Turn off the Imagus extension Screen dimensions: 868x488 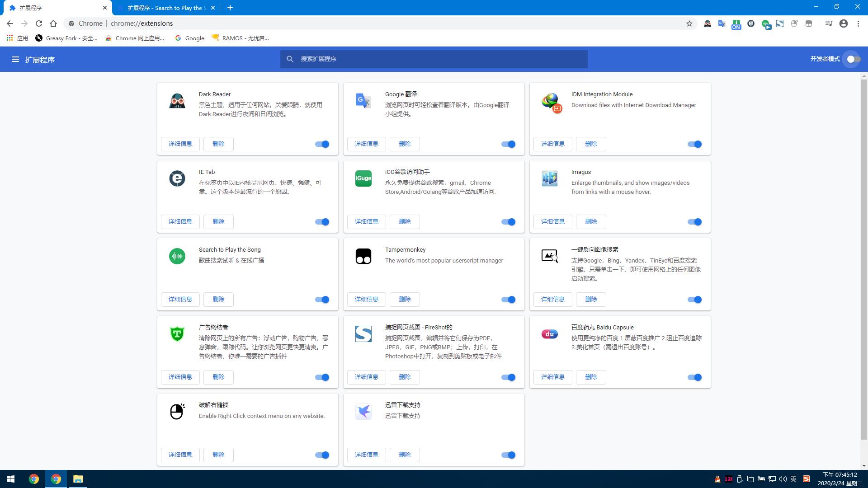pos(695,222)
